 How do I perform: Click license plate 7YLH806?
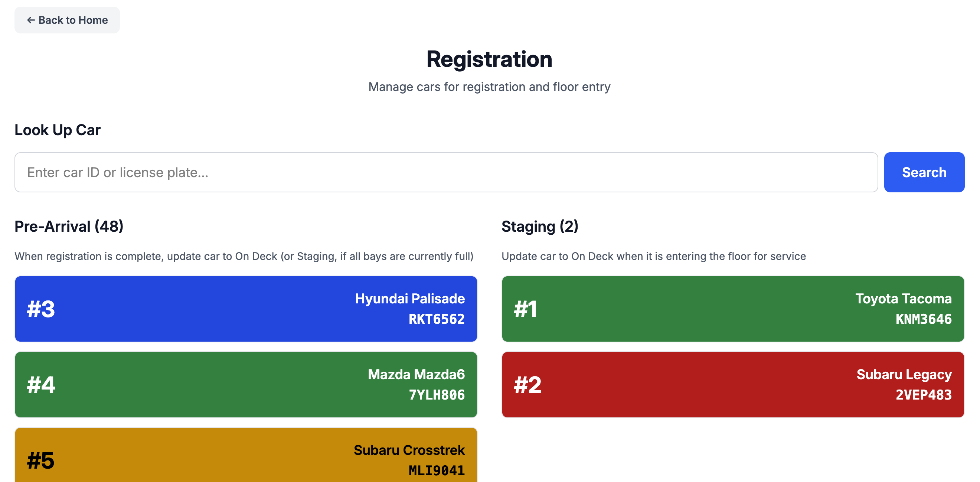(x=436, y=394)
